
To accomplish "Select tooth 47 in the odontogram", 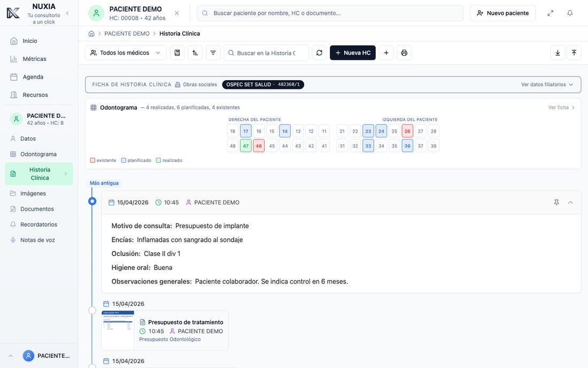I will (x=246, y=146).
